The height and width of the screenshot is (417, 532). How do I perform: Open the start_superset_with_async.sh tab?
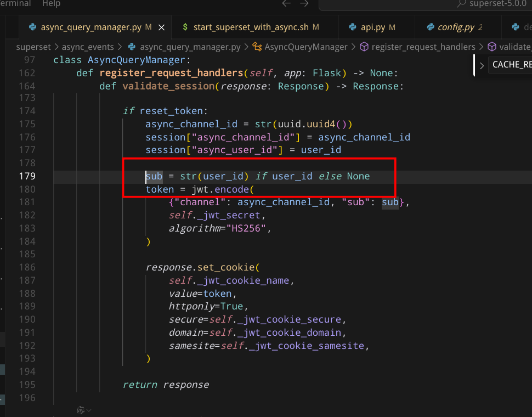(x=251, y=27)
